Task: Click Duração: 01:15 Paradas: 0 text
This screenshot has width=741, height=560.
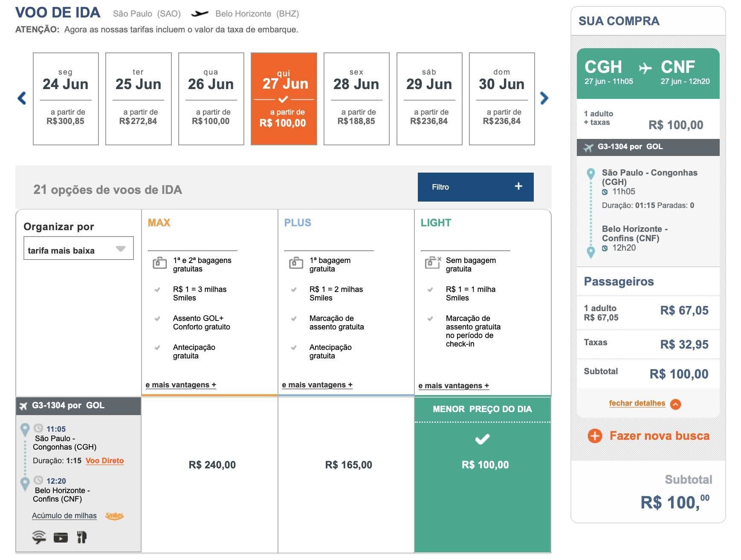Action: pos(648,205)
